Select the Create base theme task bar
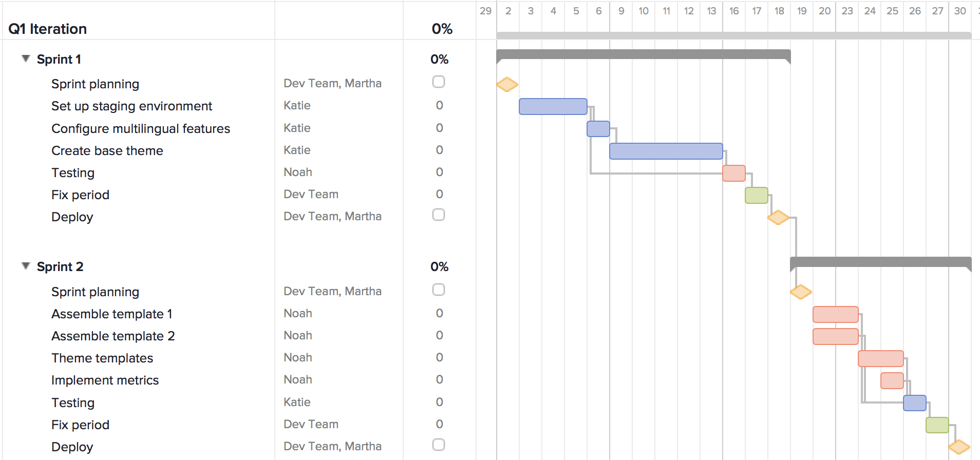The width and height of the screenshot is (980, 460). pyautogui.click(x=665, y=151)
